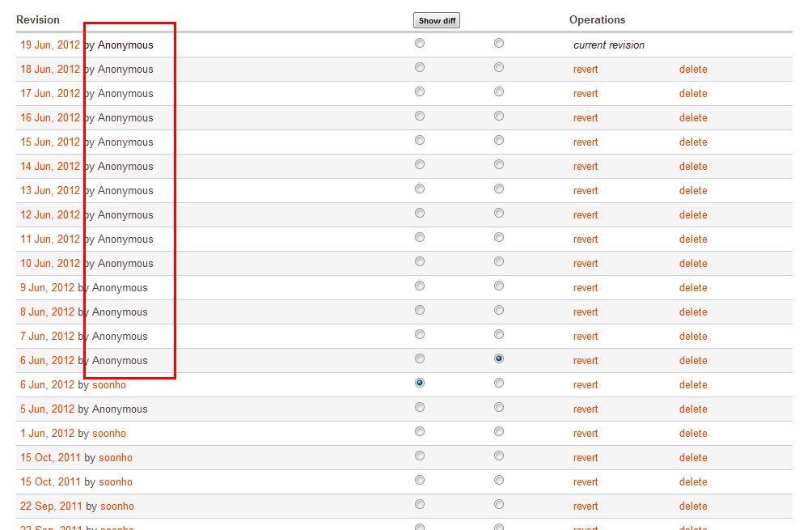Revert to the 18 Jun, 2012 revision
The image size is (812, 530).
[x=586, y=70]
